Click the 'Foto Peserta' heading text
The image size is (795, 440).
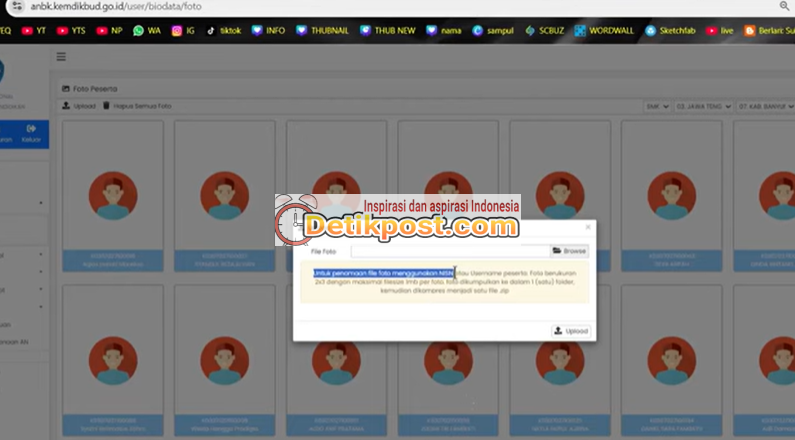[x=95, y=89]
